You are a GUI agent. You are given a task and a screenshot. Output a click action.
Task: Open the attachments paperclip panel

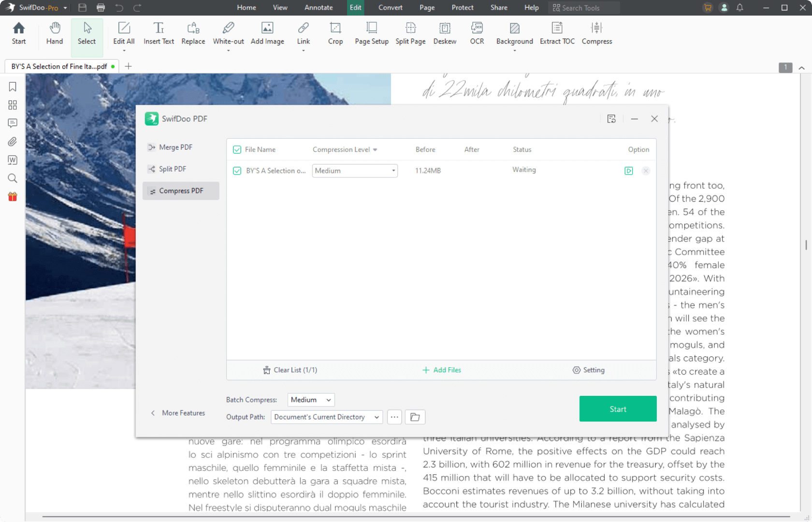click(13, 142)
